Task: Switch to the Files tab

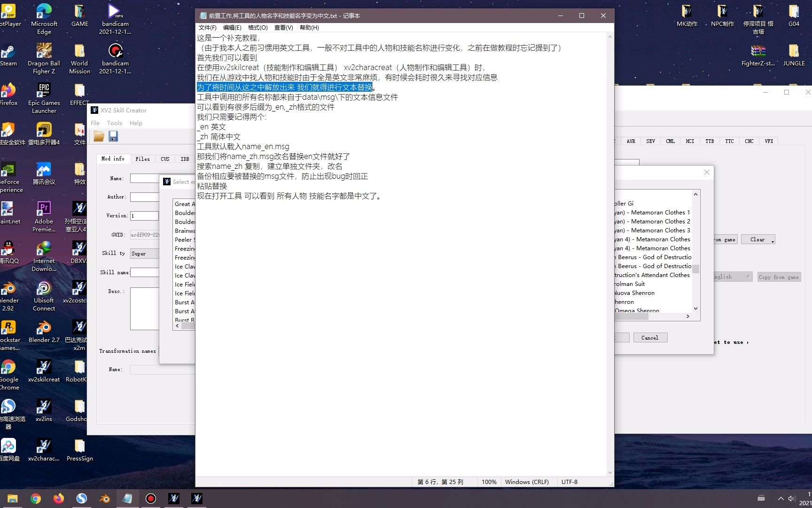Action: pos(142,159)
